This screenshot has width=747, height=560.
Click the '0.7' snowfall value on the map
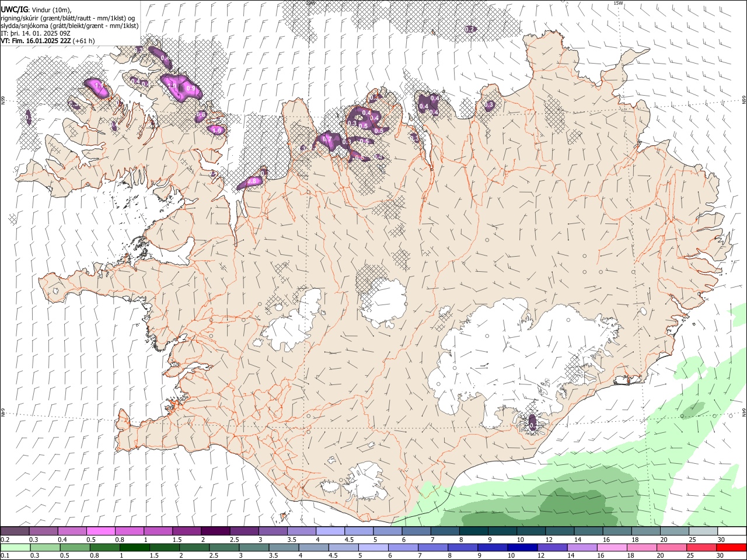pos(327,139)
